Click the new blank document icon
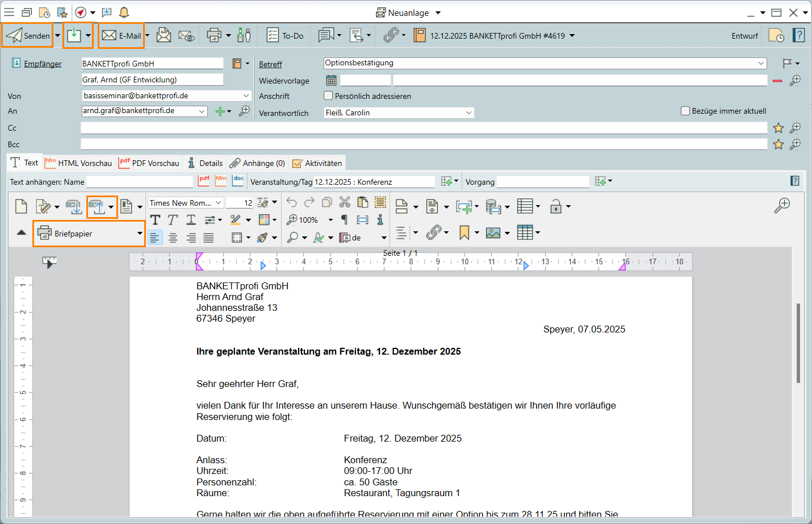812x524 pixels. 21,206
